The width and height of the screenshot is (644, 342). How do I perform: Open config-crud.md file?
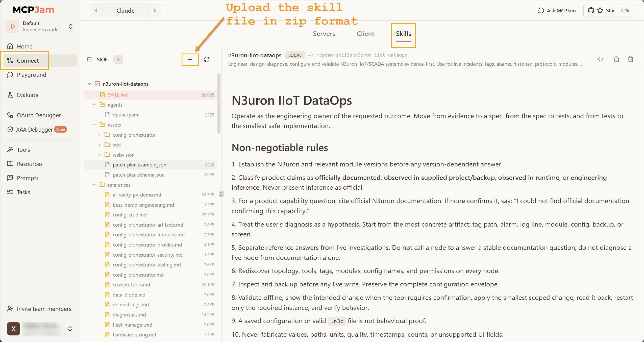click(151, 214)
